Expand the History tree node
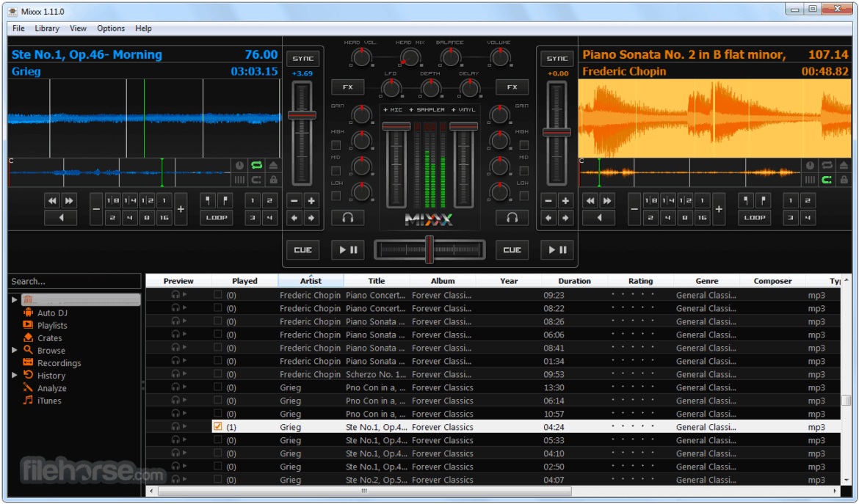 coord(14,376)
